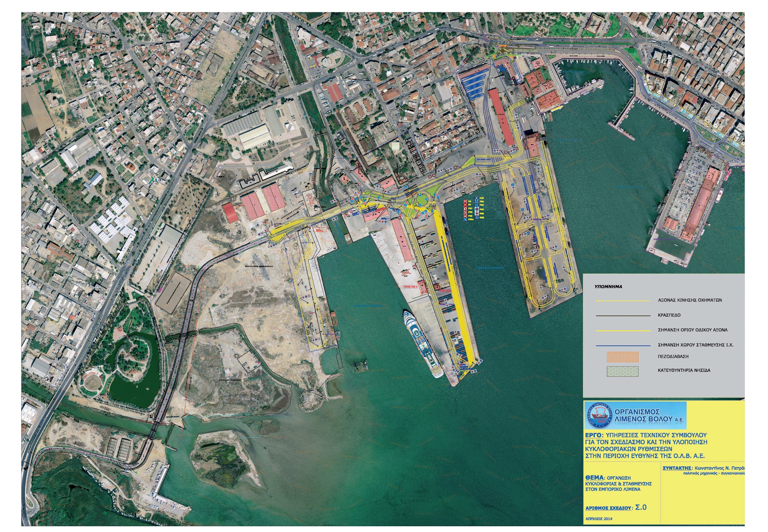Click the ΑΡΙΘΜΟΣ ΣΧΕΔΙΟΥ label
Screen dimensions: 768x532
coord(609,508)
